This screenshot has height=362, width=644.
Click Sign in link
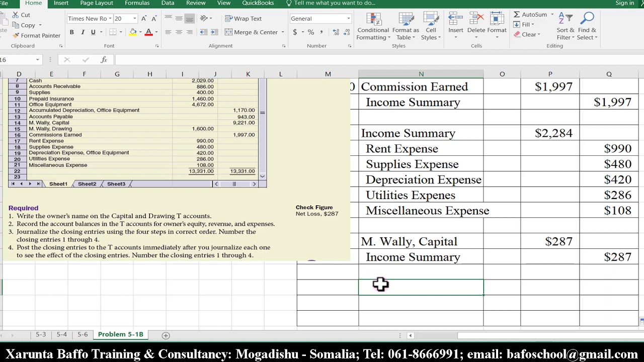(625, 3)
